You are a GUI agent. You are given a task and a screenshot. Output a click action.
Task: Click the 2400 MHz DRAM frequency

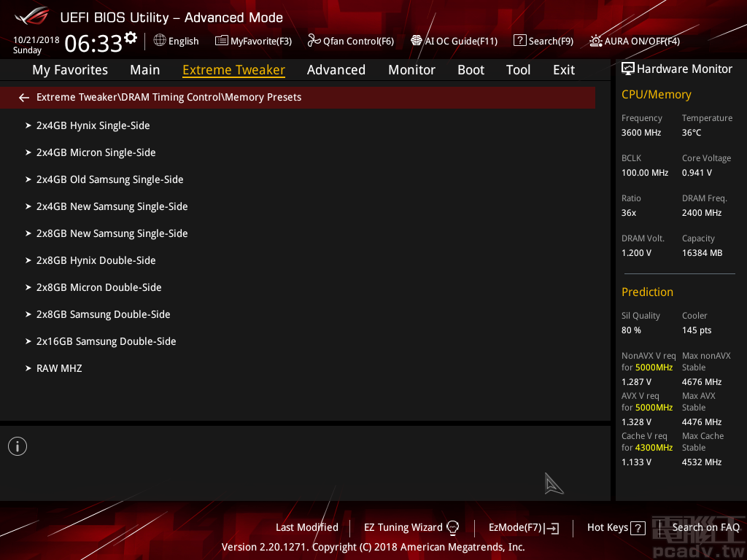click(701, 213)
